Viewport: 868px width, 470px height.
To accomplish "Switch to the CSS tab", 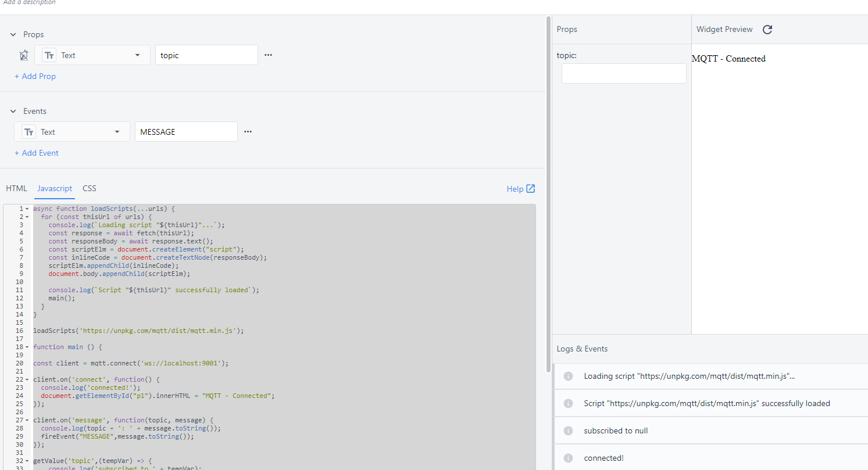I will (x=90, y=188).
